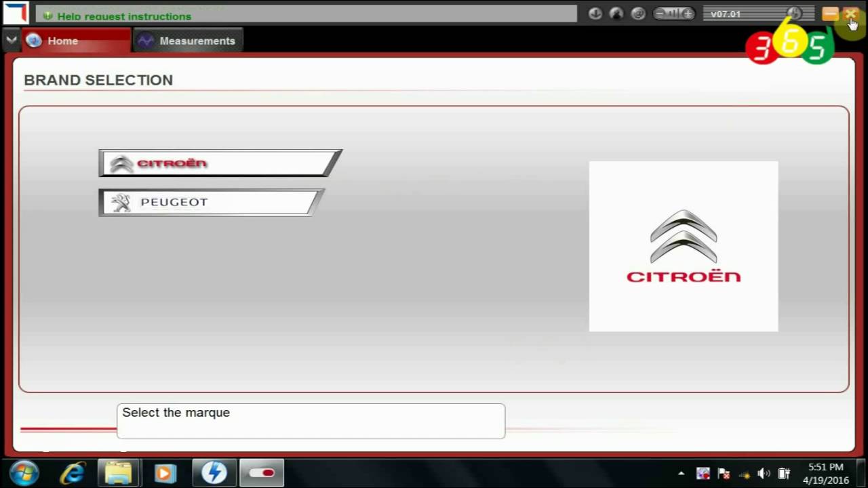Screen dimensions: 868x488
Task: Increase level with the plus button
Action: tap(688, 14)
